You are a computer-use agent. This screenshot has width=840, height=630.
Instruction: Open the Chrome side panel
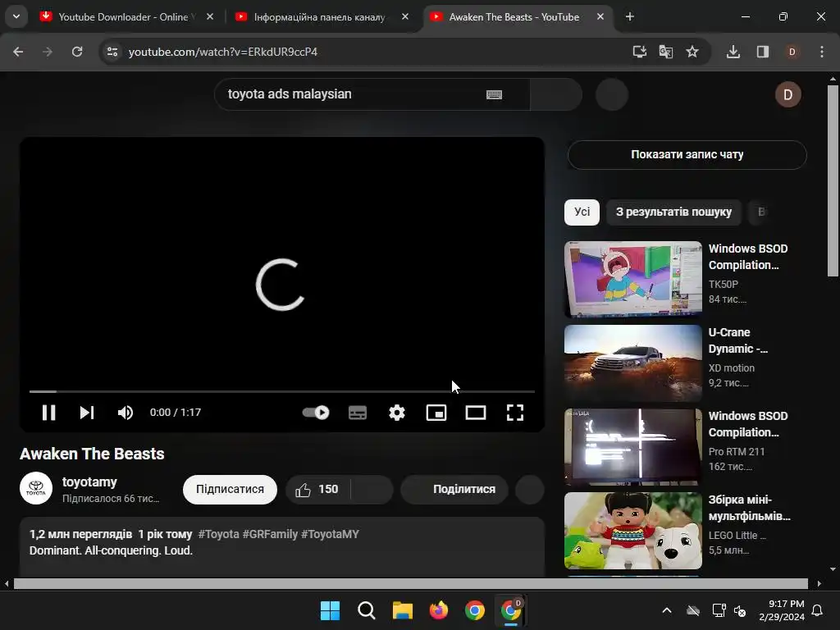point(762,52)
